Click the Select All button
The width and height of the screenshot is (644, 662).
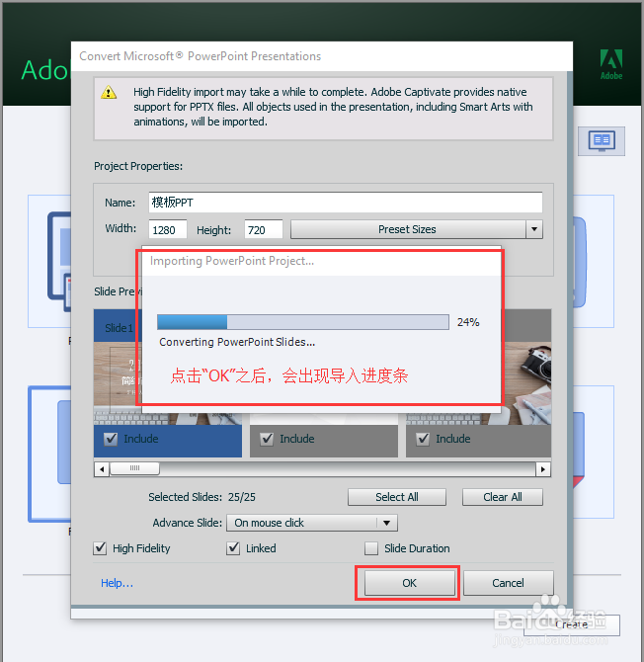397,497
